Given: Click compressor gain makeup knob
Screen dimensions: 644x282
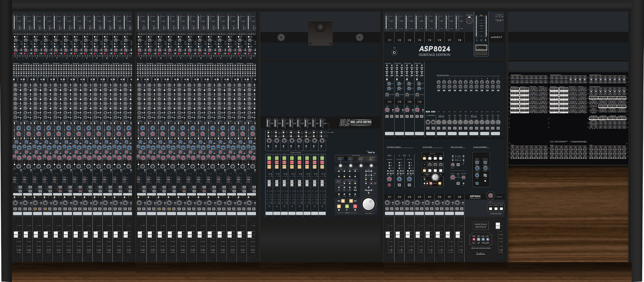Looking at the screenshot, I should 485,162.
